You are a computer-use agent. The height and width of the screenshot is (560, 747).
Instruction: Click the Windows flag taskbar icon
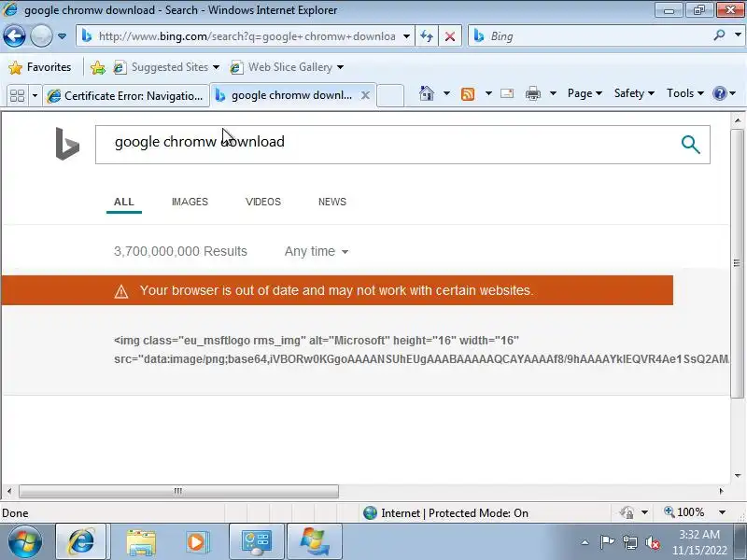315,541
